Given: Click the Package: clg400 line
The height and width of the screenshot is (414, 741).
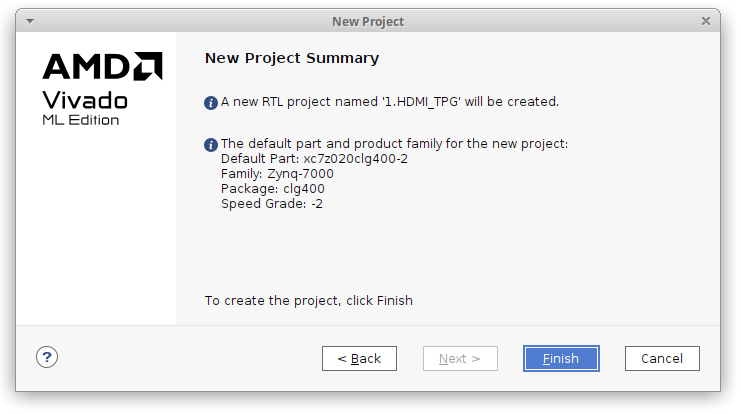Looking at the screenshot, I should [x=272, y=189].
